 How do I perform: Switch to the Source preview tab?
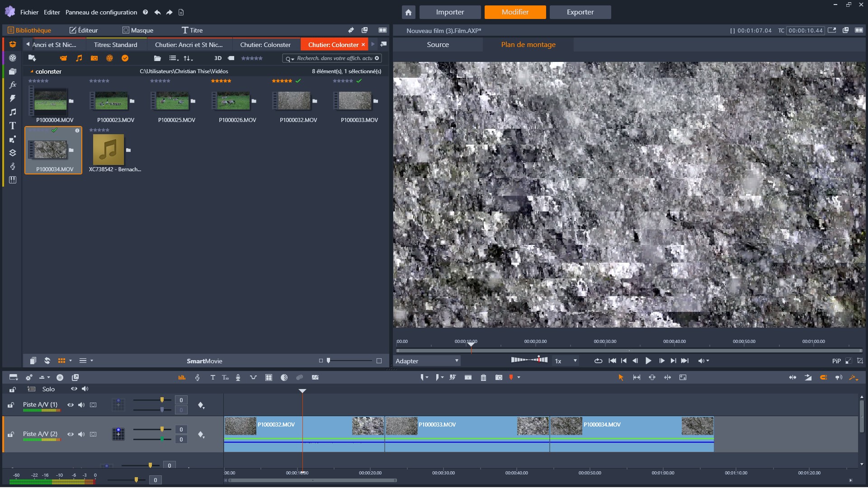tap(438, 45)
